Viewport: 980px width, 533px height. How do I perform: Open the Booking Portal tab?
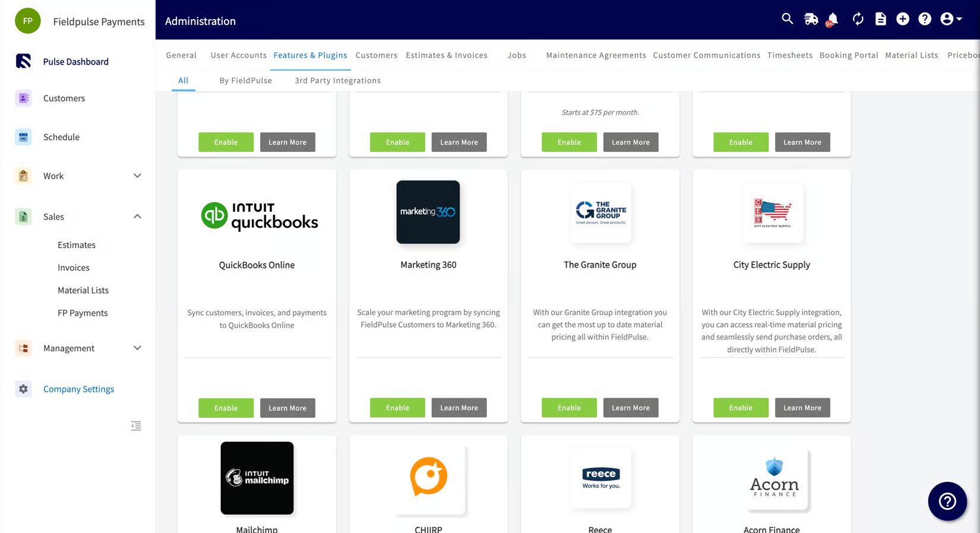pyautogui.click(x=848, y=55)
